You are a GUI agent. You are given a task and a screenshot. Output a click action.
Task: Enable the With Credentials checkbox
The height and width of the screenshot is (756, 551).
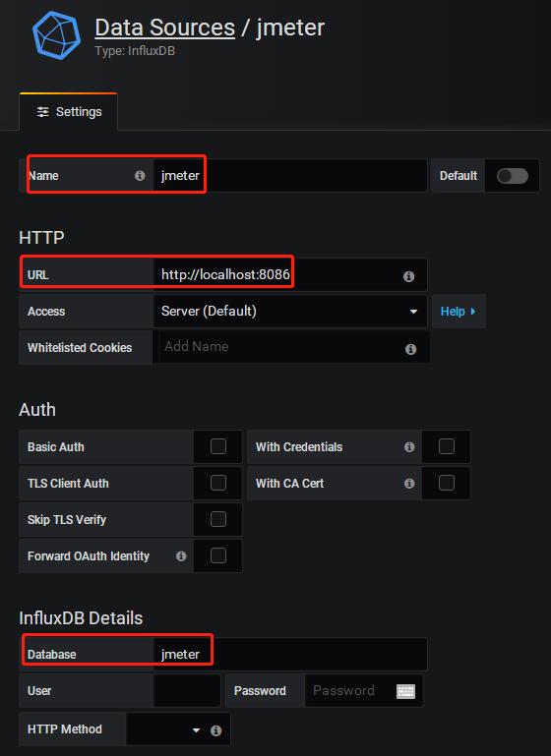(447, 446)
